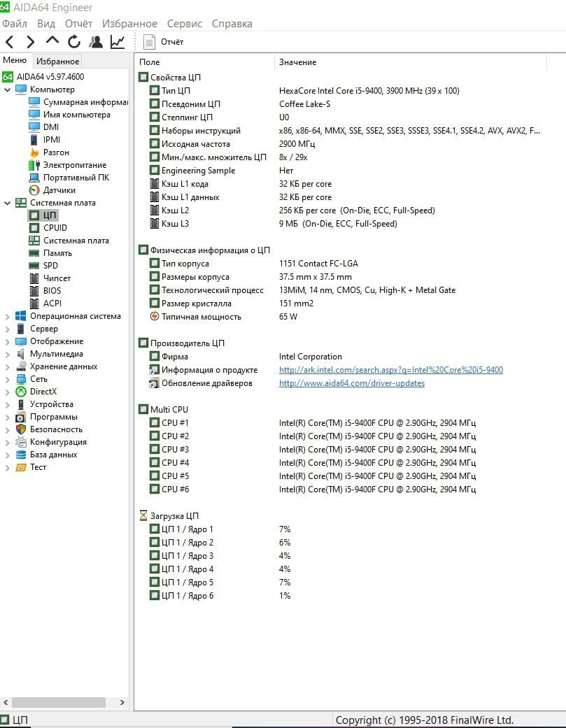Open the Избранное menu in menu bar
Viewport: 566px width, 728px height.
point(129,24)
